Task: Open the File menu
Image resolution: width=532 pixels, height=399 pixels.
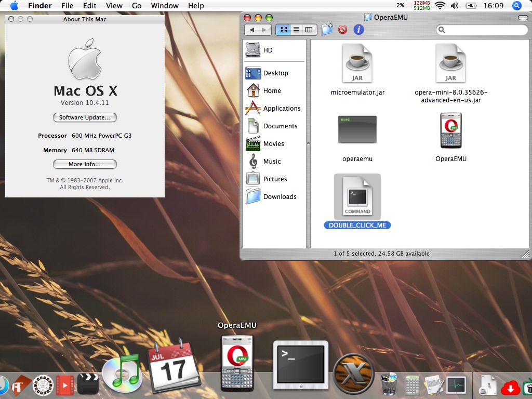Action: [67, 6]
